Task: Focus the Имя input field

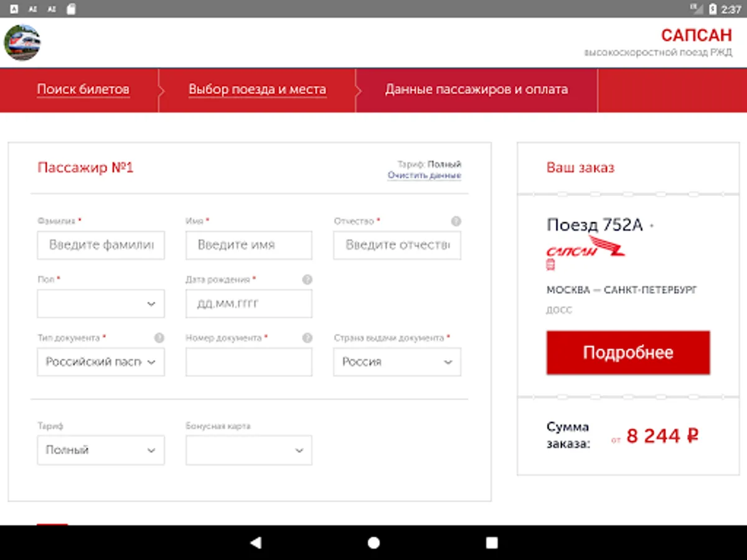Action: pyautogui.click(x=249, y=245)
